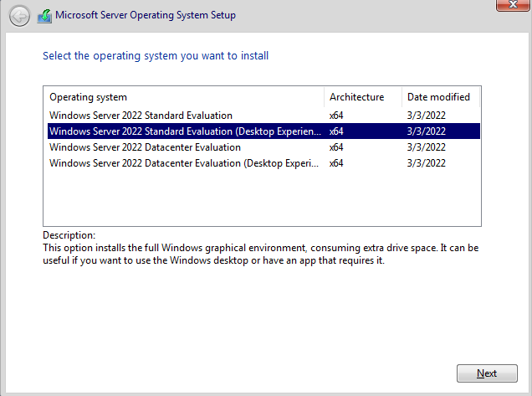Sort by the Architecture column header
Viewport: 532px width, 396px height.
tap(363, 97)
